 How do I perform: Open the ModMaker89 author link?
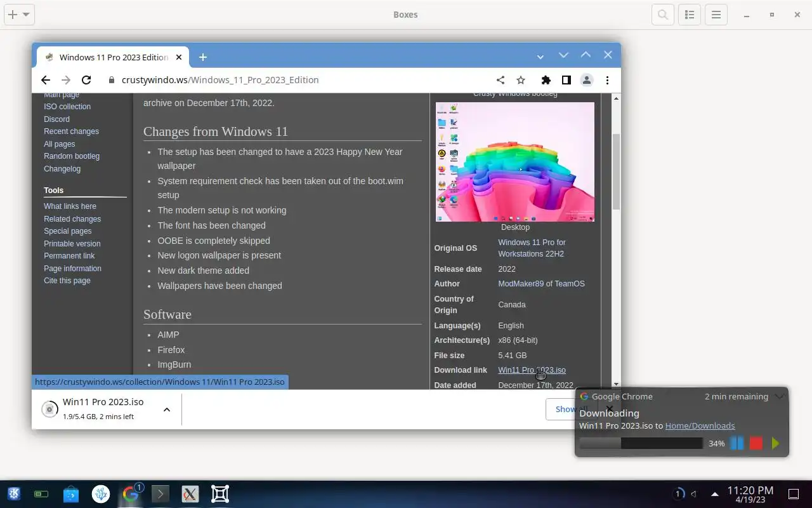(521, 284)
